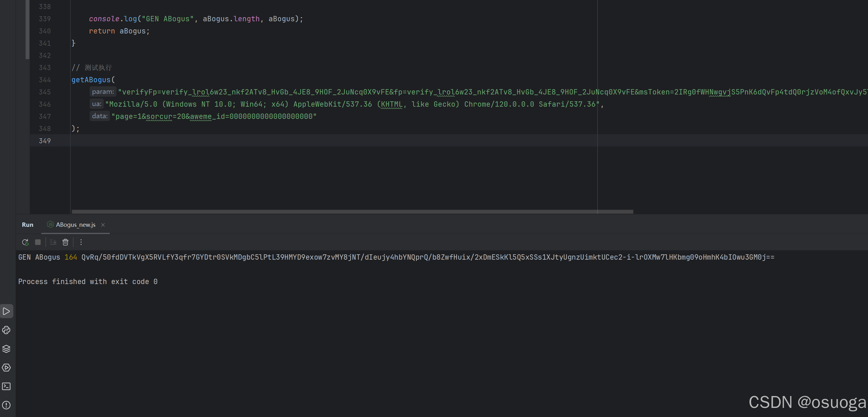Rerun the ABogus_new.js script
This screenshot has width=868, height=417.
tap(25, 242)
